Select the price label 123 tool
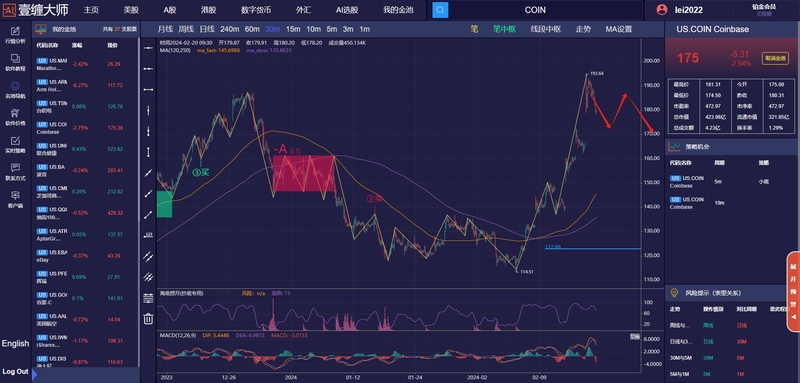Viewport: 800px width, 383px height. pos(148,235)
